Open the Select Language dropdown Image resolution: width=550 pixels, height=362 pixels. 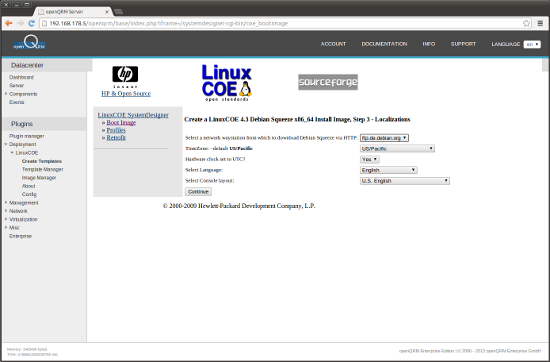click(389, 170)
